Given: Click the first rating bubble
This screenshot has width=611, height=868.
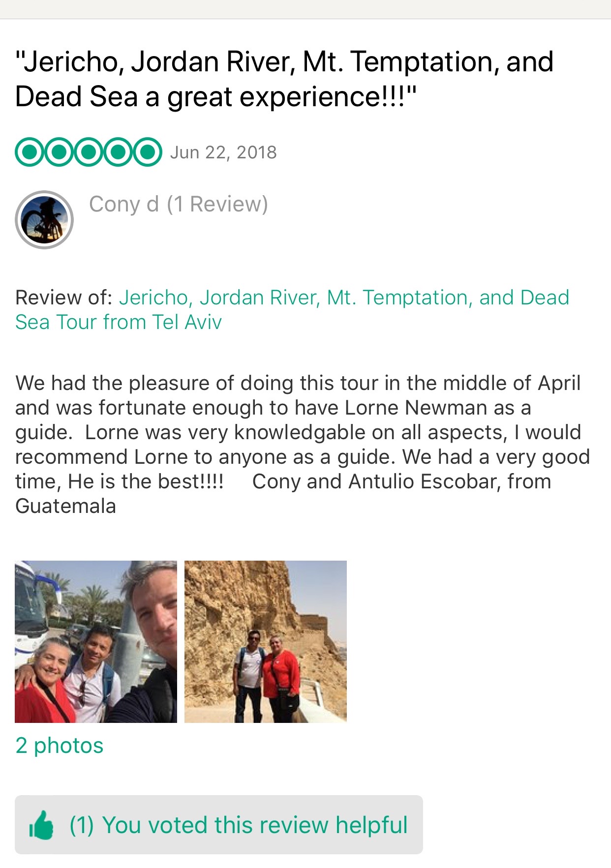Looking at the screenshot, I should point(30,152).
